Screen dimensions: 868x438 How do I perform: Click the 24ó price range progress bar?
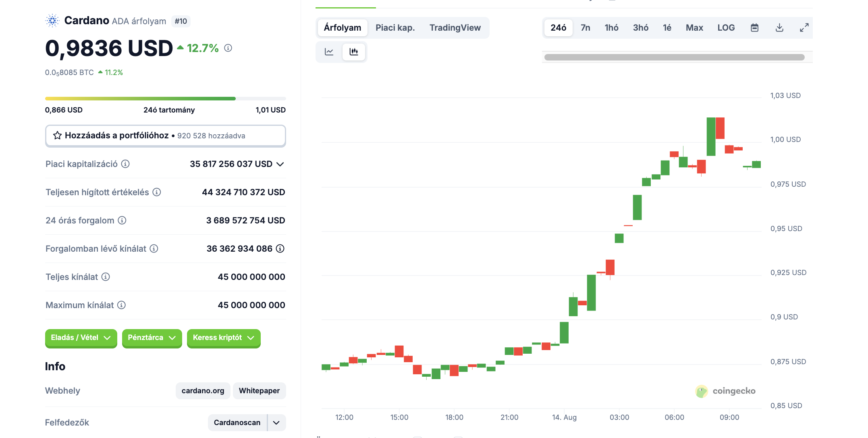[x=166, y=98]
